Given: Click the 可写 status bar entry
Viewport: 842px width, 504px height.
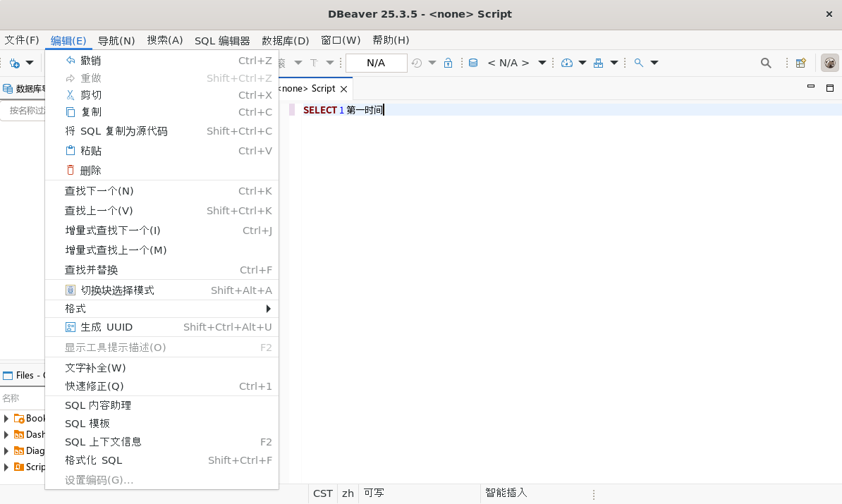Looking at the screenshot, I should click(374, 493).
